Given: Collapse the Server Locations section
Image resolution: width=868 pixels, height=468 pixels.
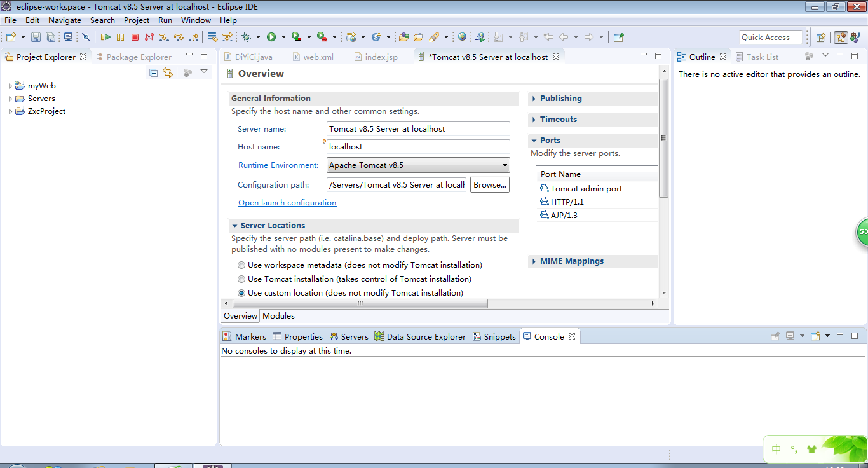Looking at the screenshot, I should click(234, 226).
